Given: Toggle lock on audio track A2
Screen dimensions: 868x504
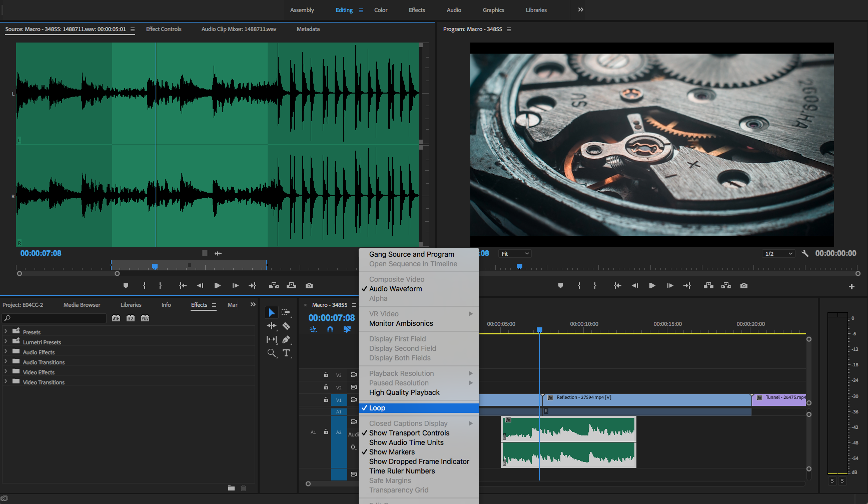Looking at the screenshot, I should tap(326, 432).
